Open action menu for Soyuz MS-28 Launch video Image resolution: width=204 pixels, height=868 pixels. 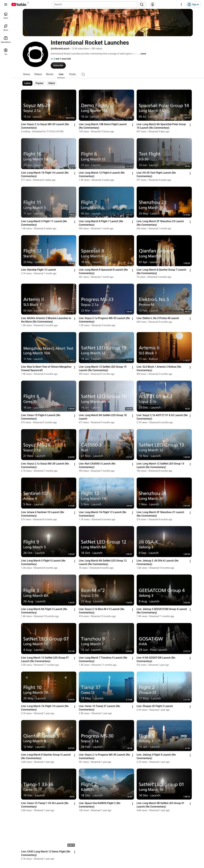(75, 464)
